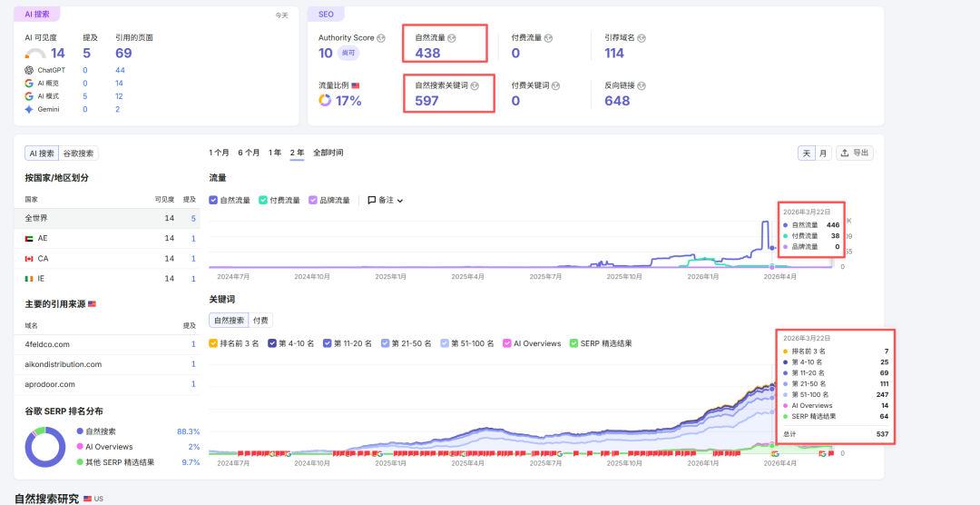Click the Ireland flag in the IE row
Viewport: 980px width, 505px height.
tap(29, 279)
